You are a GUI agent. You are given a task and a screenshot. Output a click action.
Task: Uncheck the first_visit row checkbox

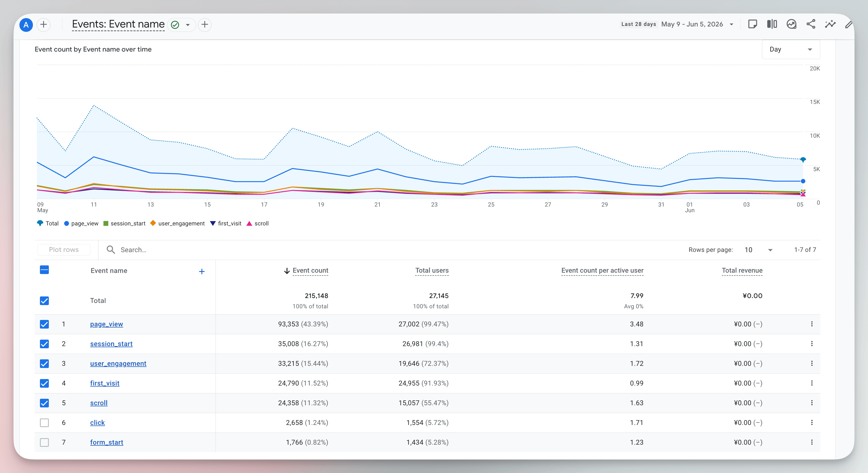[44, 384]
